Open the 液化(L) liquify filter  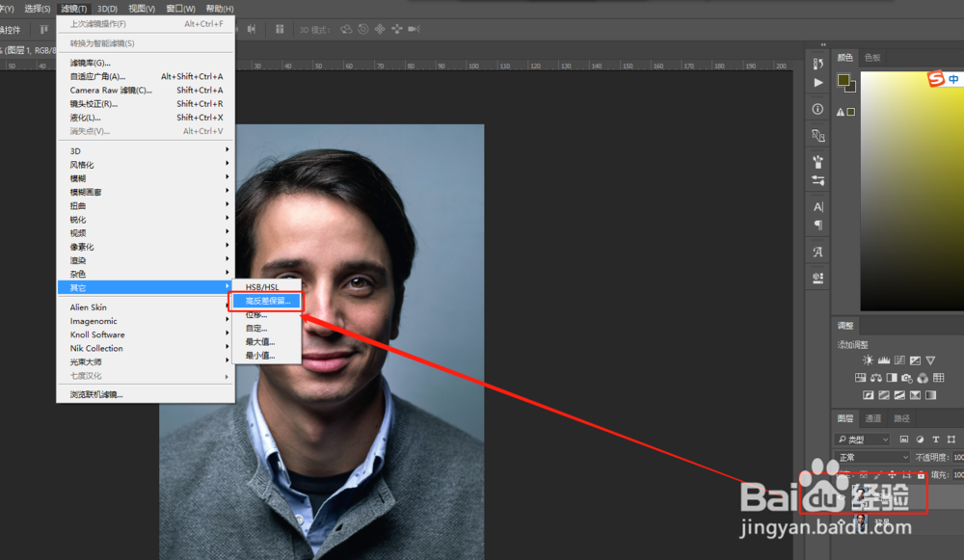tap(146, 117)
